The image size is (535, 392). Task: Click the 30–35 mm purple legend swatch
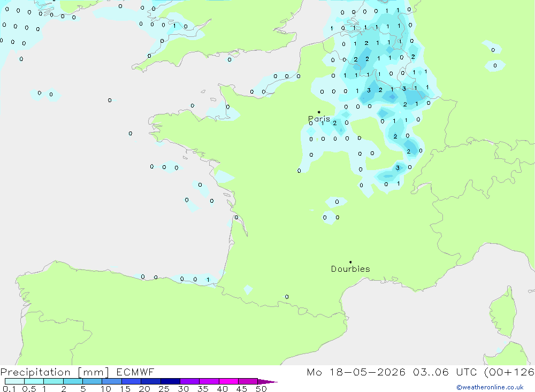189,381
